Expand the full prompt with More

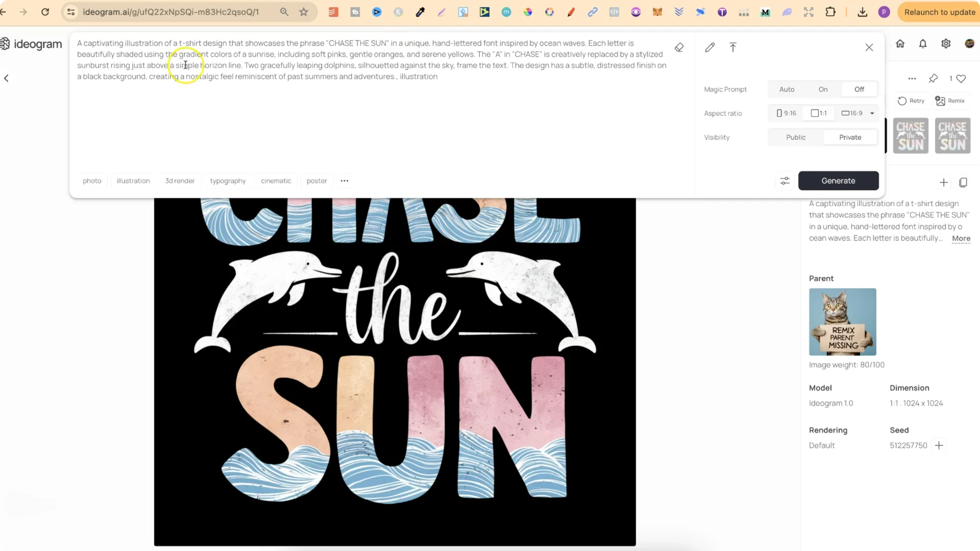pos(961,238)
